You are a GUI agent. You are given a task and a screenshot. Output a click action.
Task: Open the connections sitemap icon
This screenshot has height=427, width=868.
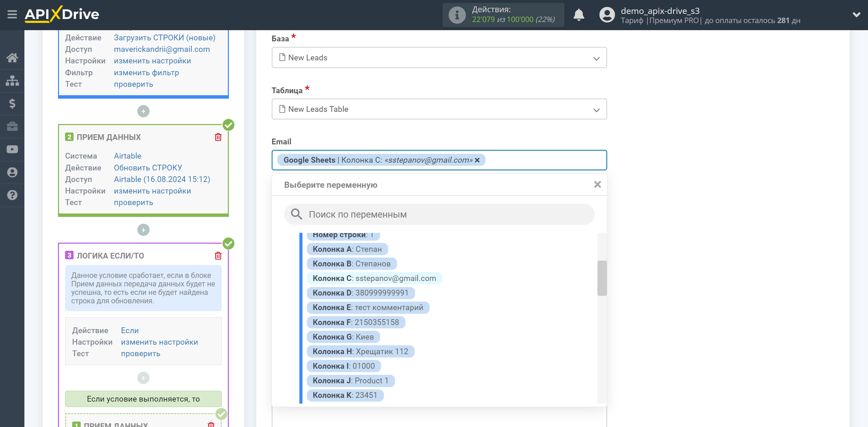point(12,81)
